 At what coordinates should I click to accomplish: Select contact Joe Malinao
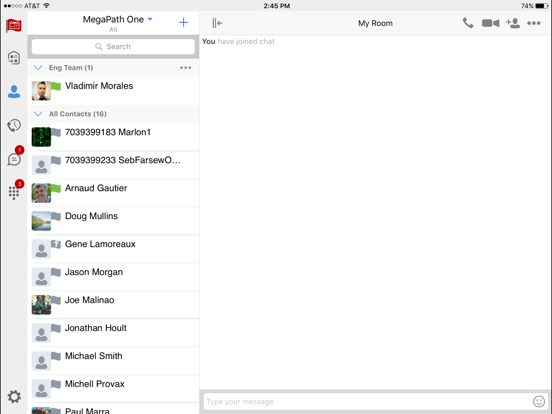[x=113, y=305]
